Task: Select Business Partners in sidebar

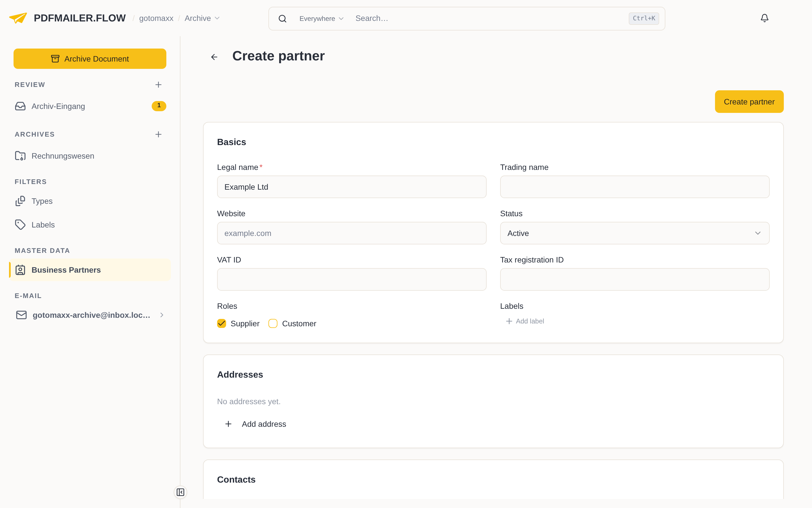Action: point(90,270)
